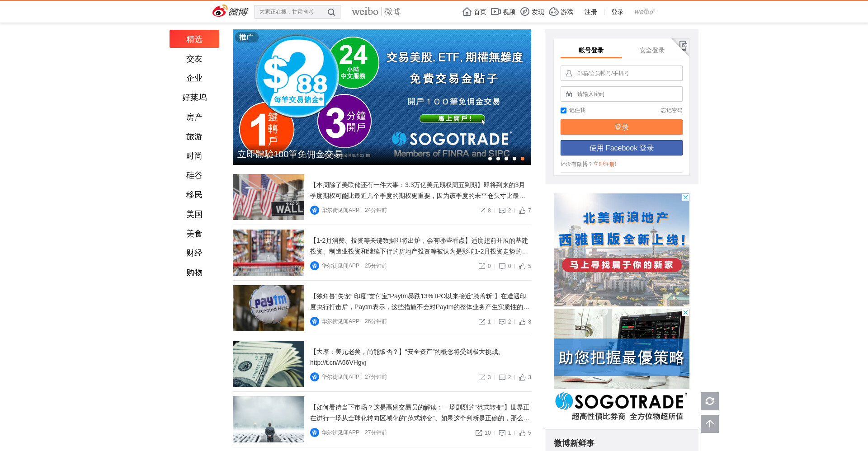This screenshot has height=451, width=868.
Task: Open 首页 home in top nav
Action: coord(474,12)
